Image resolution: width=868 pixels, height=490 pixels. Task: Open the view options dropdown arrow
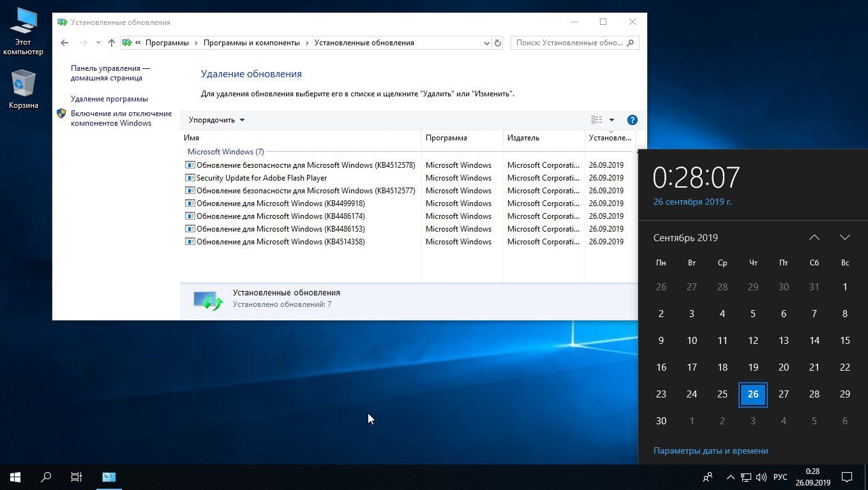611,120
